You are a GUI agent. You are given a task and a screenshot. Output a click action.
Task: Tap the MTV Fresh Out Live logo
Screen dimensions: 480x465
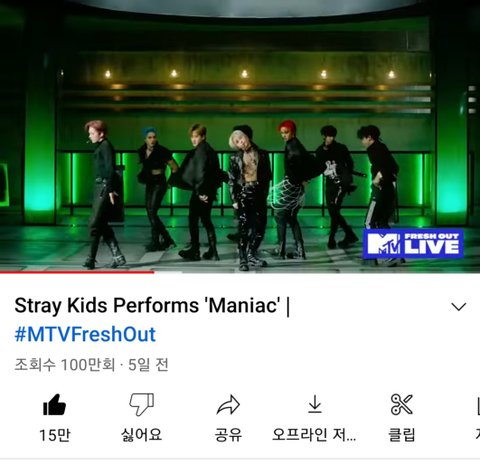pyautogui.click(x=413, y=243)
